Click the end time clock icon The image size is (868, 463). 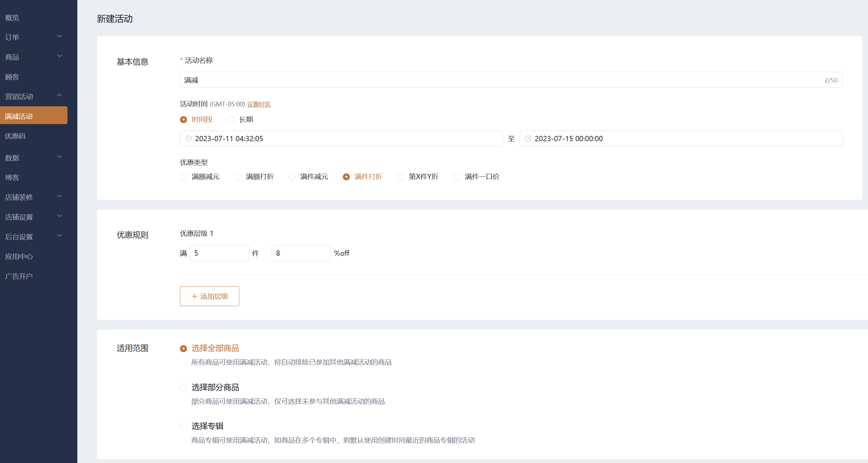[x=528, y=139]
